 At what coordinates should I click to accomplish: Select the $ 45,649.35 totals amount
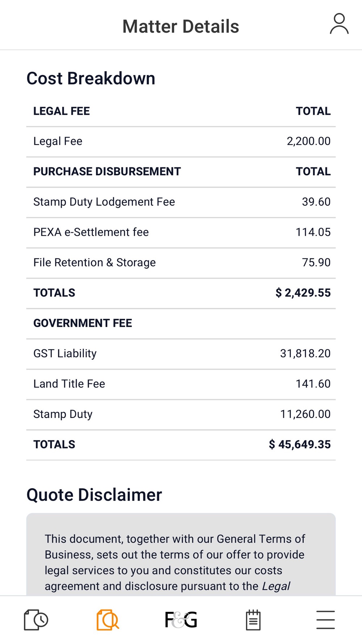coord(300,444)
